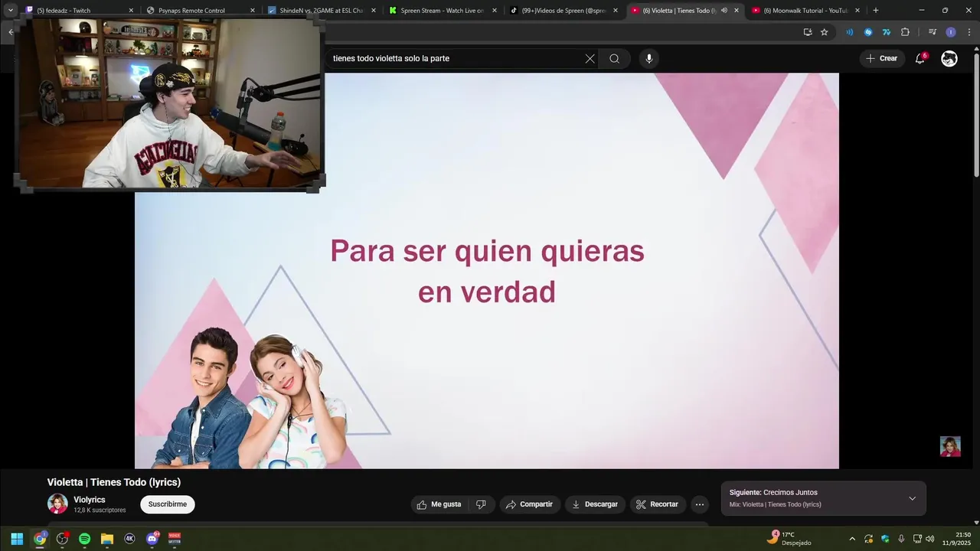Open Chrome from the taskbar

40,539
